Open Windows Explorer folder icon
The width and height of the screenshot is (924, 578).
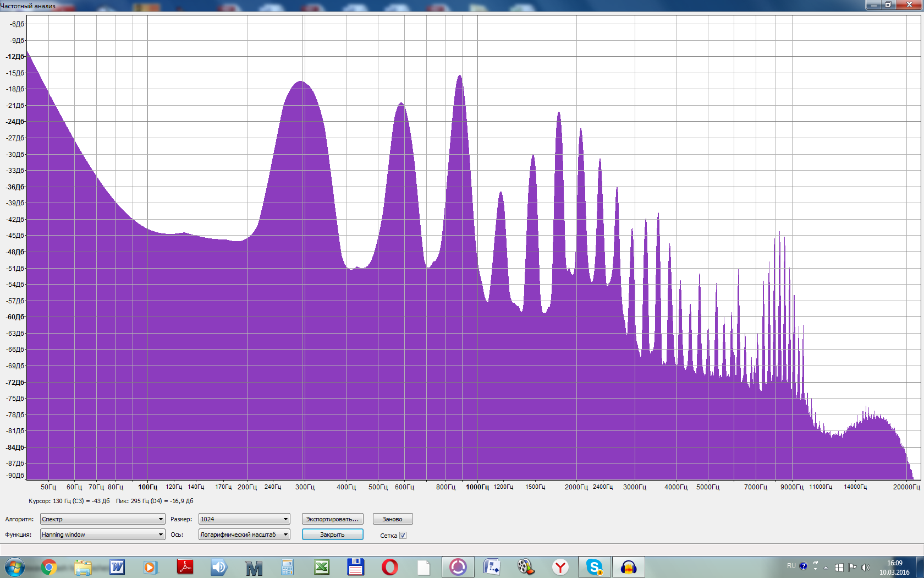[x=83, y=566]
